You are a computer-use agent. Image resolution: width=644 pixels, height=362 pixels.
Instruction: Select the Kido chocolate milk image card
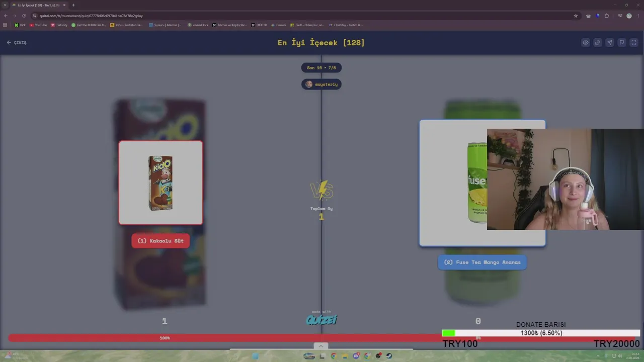point(160,183)
